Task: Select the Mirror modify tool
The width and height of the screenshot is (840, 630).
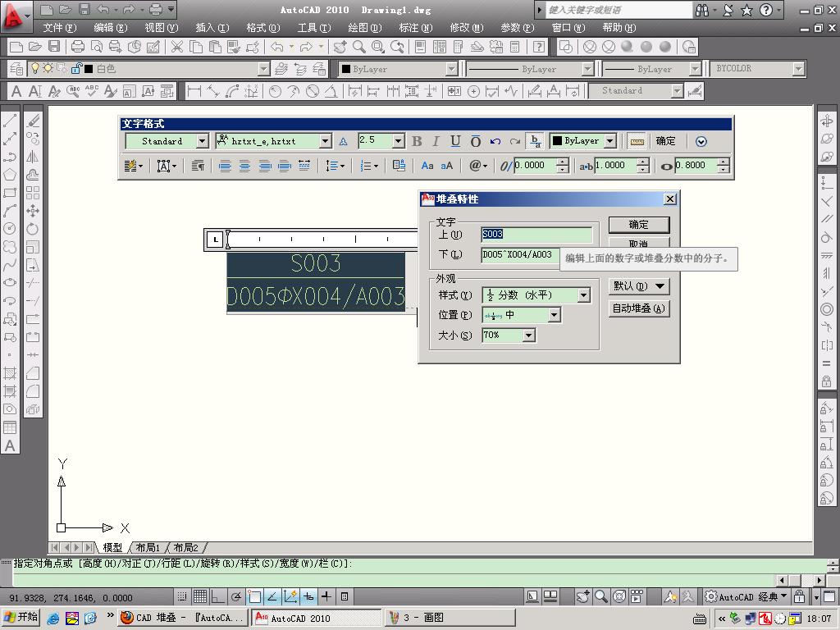Action: pos(33,157)
